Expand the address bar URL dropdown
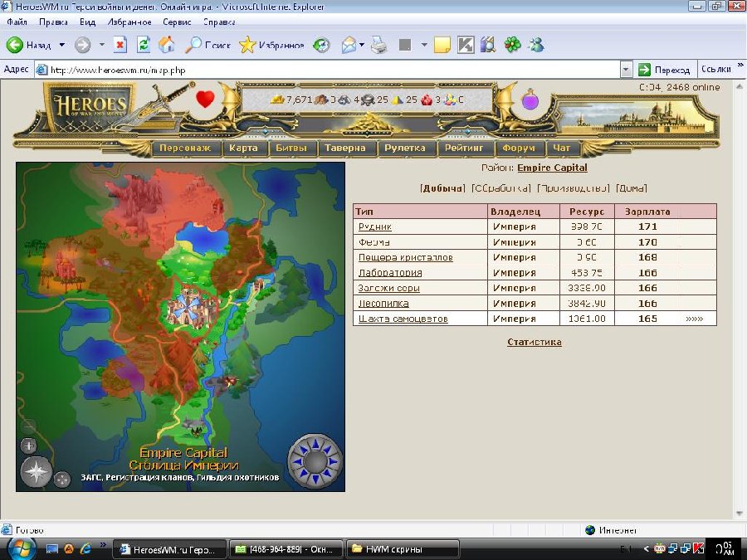Viewport: 747px width, 560px height. [626, 70]
